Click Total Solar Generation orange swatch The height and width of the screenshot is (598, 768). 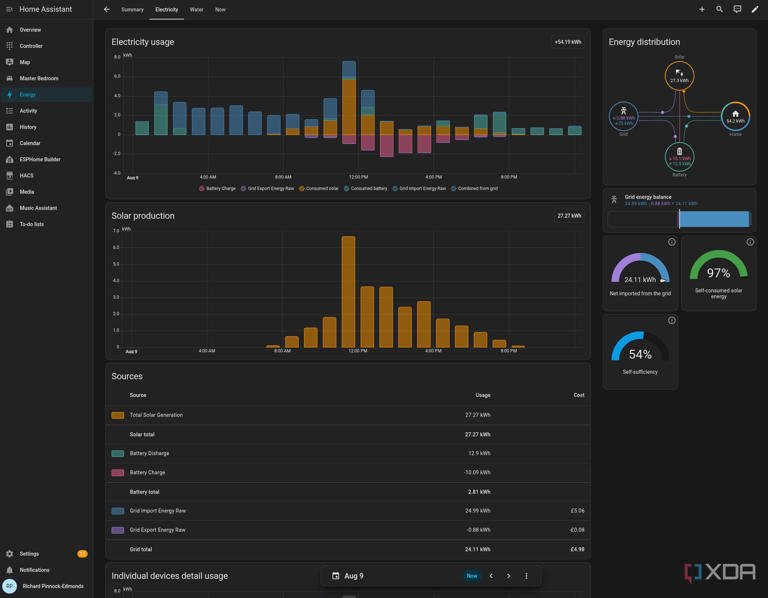tap(118, 415)
